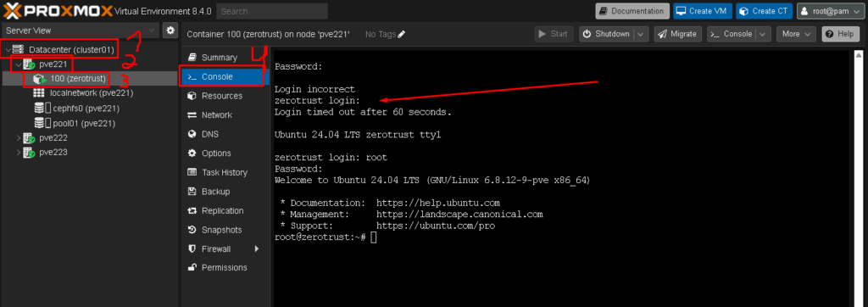Click the gear icon beside Server View
The height and width of the screenshot is (307, 868).
coord(170,31)
